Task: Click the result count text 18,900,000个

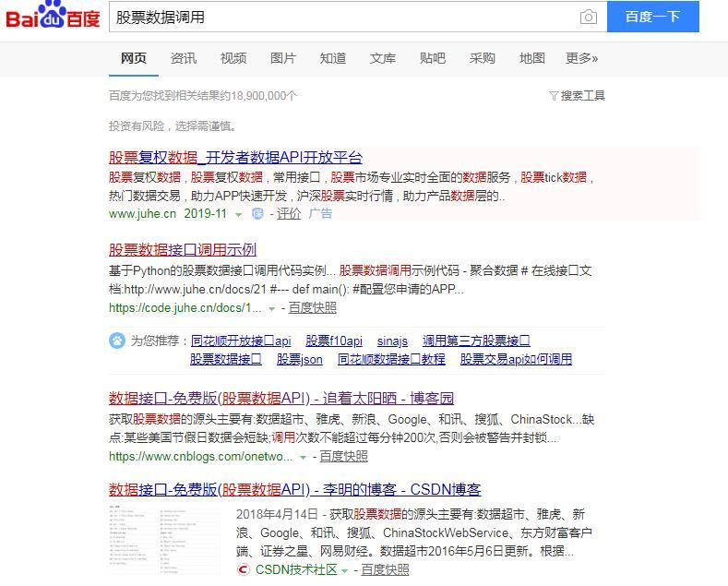Action: 264,96
